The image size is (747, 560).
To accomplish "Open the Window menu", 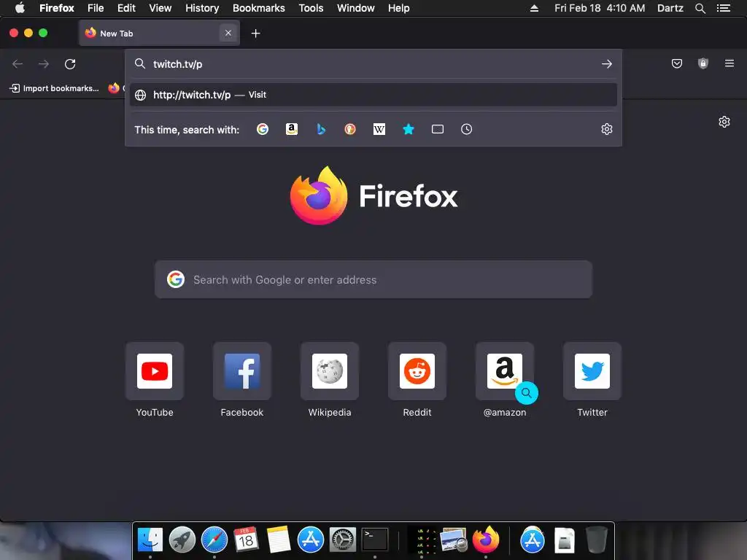I will (x=356, y=8).
